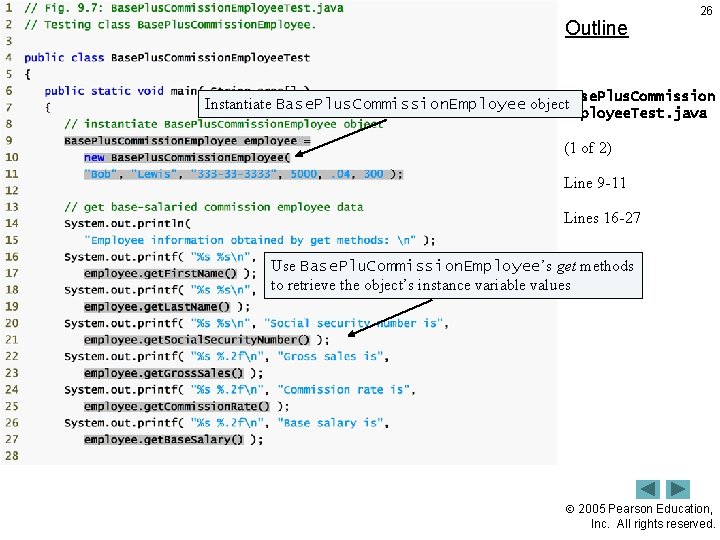Viewport: 720px width, 540px height.
Task: Click the Pearson Education copyright notice
Action: pyautogui.click(x=641, y=516)
